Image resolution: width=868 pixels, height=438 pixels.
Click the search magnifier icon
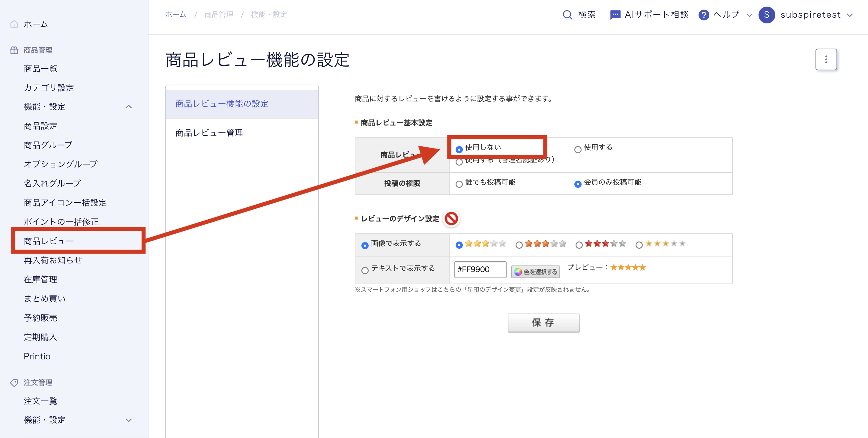click(x=567, y=15)
